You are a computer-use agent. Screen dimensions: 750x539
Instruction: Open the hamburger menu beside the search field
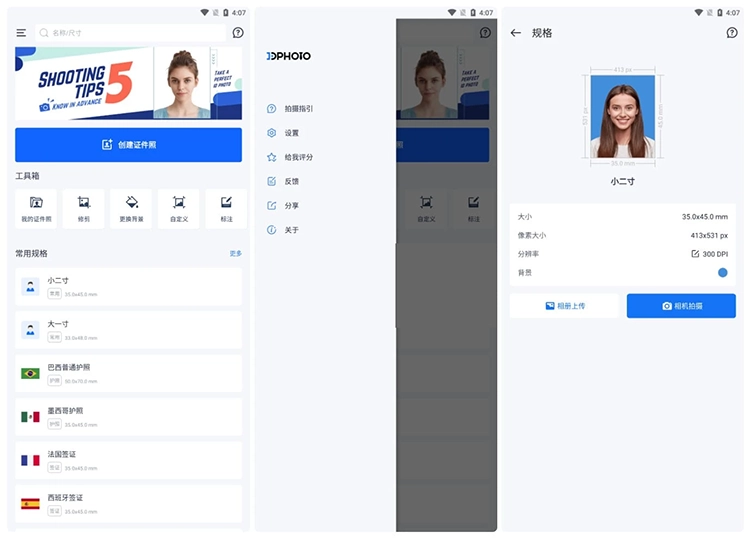tap(21, 33)
